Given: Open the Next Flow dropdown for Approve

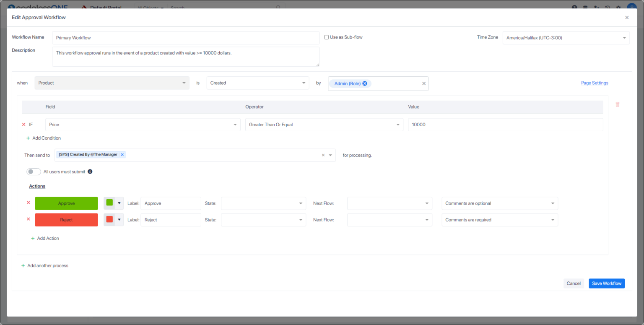Looking at the screenshot, I should [390, 203].
